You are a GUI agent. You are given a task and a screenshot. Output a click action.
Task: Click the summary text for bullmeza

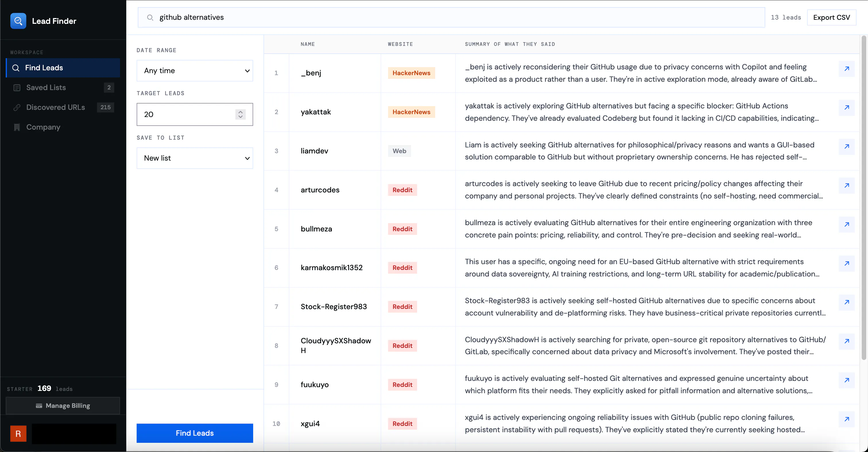(x=639, y=229)
